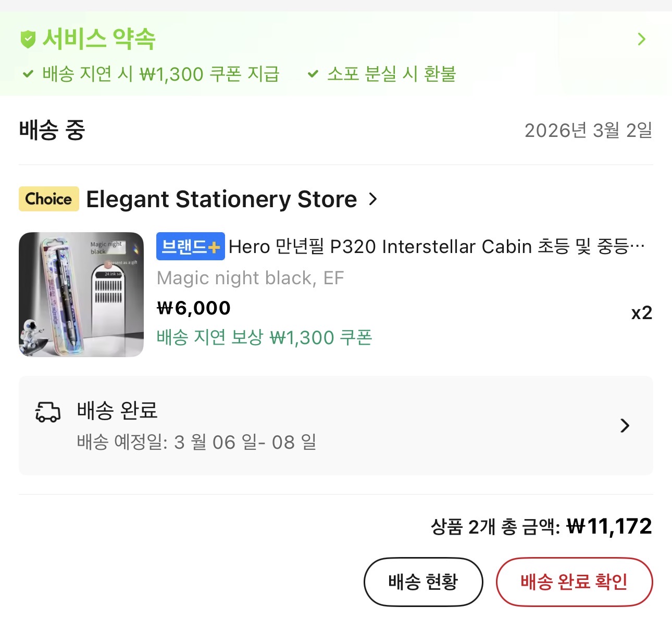This screenshot has height=632, width=672.
Task: Click the 배송 현황 button
Action: pos(423,582)
